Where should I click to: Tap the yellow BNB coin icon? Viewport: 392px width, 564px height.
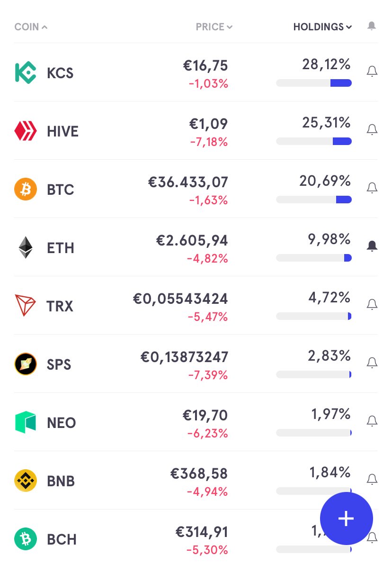(26, 481)
